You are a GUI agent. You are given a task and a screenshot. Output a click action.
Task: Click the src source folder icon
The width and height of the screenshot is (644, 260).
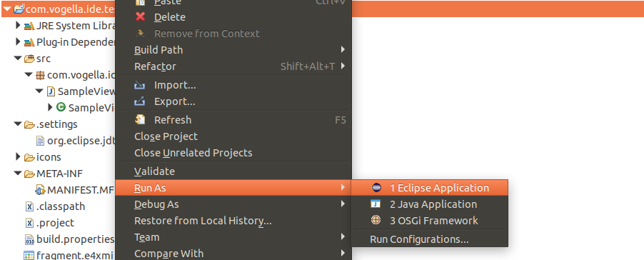coord(29,59)
